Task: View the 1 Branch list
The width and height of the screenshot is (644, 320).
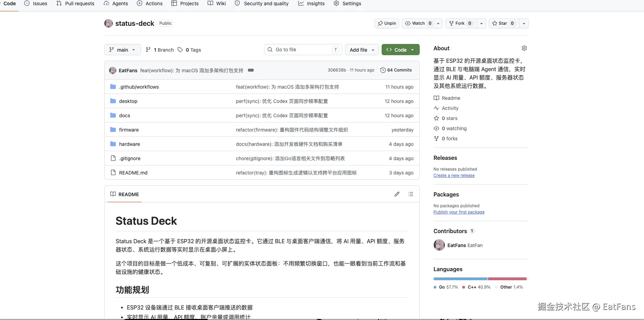Action: [160, 50]
